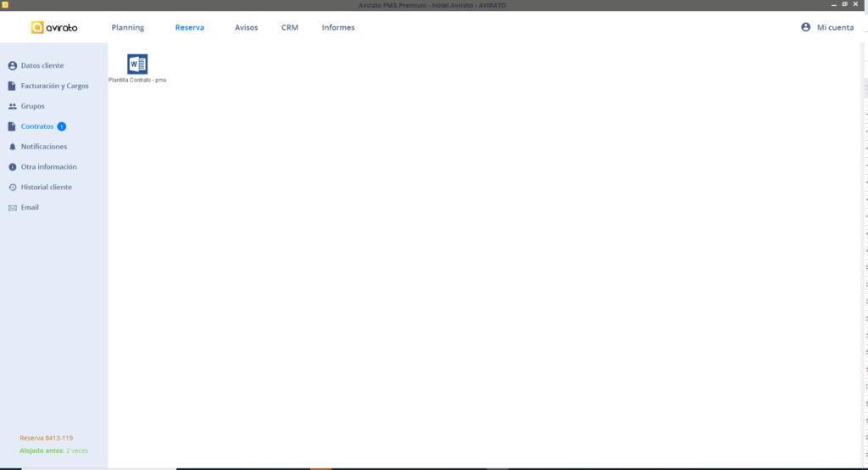Open Otra información section
The width and height of the screenshot is (868, 470).
[x=48, y=167]
